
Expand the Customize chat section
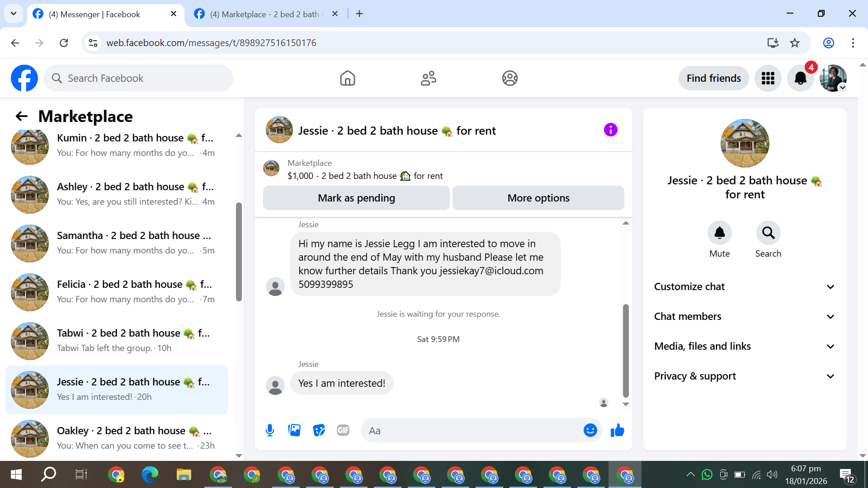[x=745, y=286]
